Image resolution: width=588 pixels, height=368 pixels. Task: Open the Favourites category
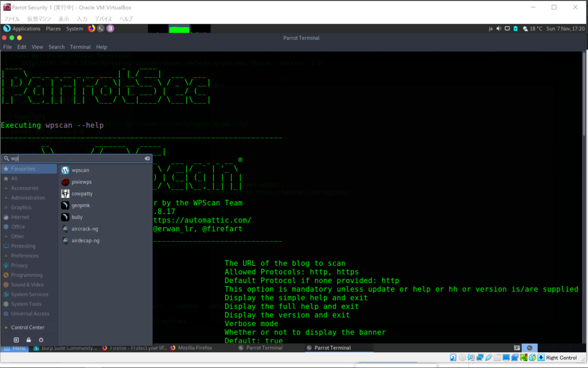click(x=29, y=169)
